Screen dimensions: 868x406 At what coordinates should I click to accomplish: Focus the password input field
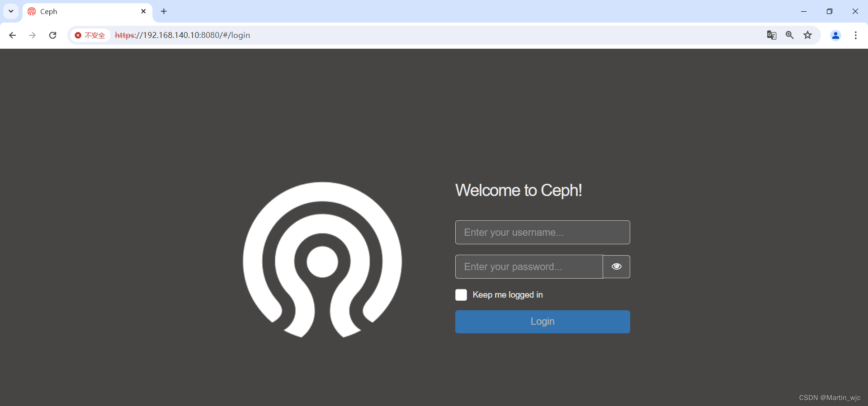pyautogui.click(x=529, y=266)
